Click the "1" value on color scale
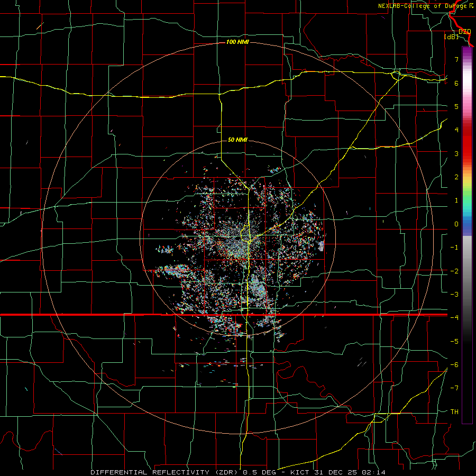The height and width of the screenshot is (476, 476). click(456, 200)
